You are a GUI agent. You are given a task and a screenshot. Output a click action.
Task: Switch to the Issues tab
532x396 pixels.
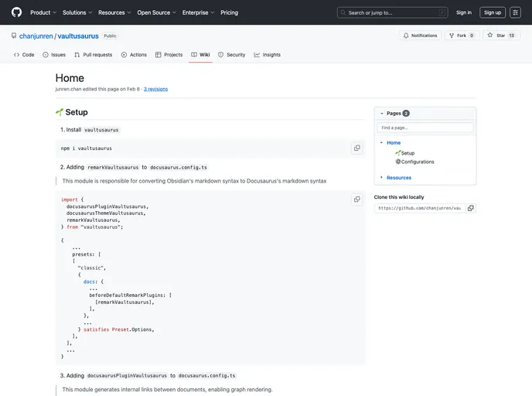coord(54,55)
